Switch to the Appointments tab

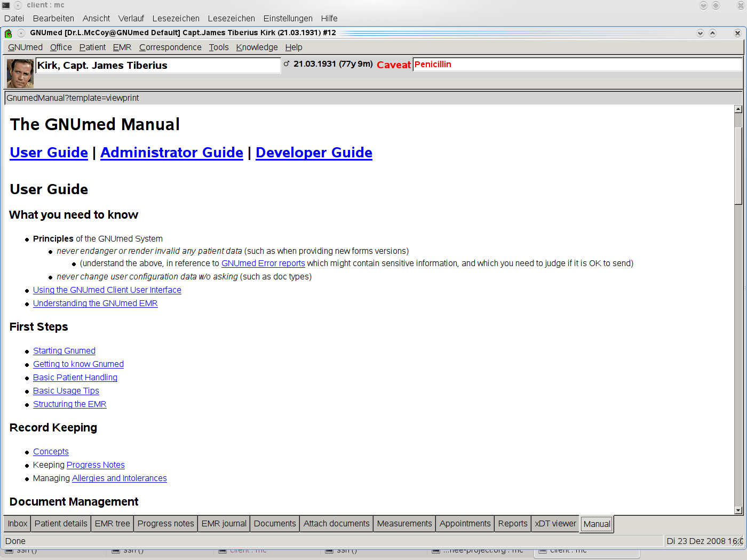click(465, 523)
